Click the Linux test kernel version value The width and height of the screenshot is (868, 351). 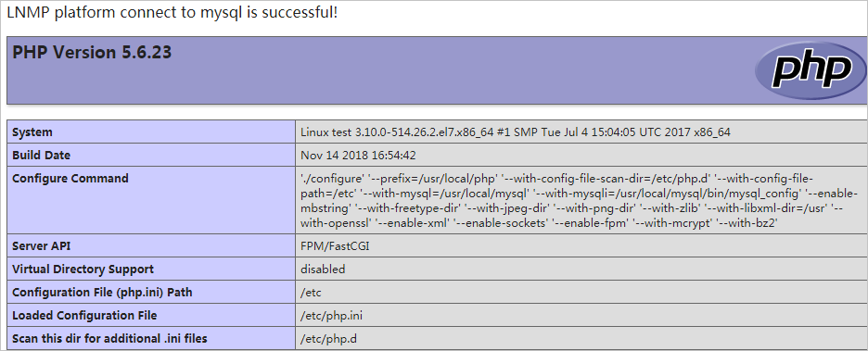click(x=516, y=132)
